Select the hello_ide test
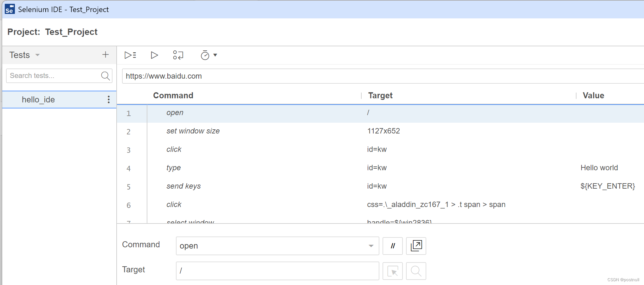This screenshot has width=644, height=285. point(59,100)
